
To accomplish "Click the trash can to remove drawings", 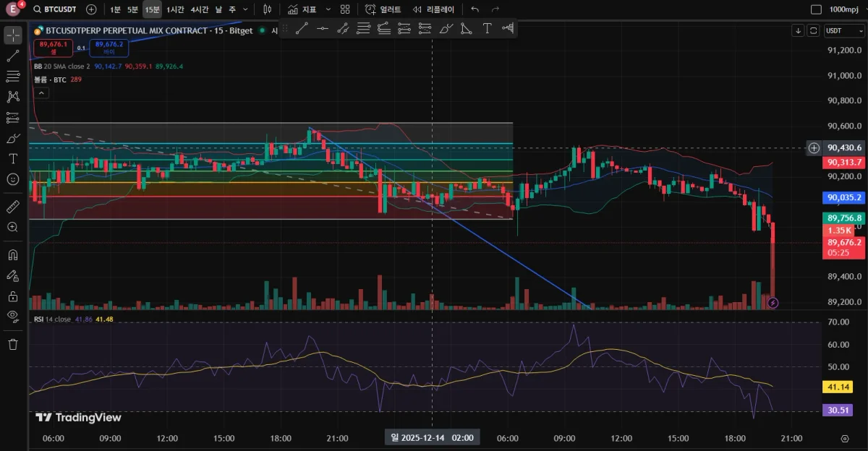I will point(13,344).
